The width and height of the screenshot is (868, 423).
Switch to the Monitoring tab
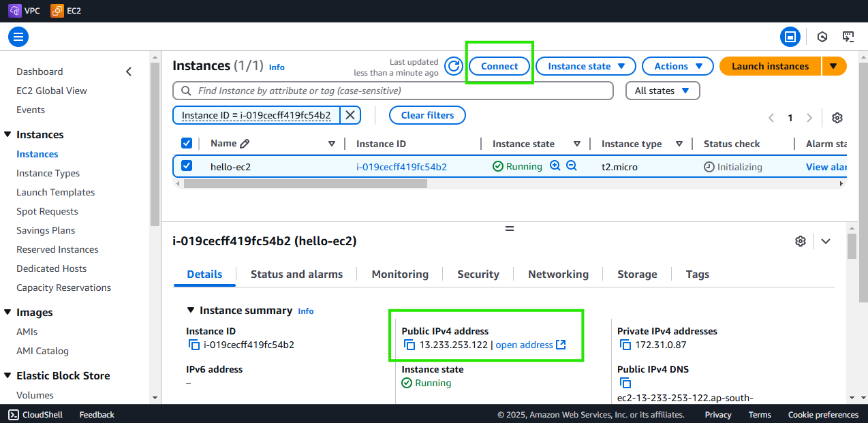point(399,274)
